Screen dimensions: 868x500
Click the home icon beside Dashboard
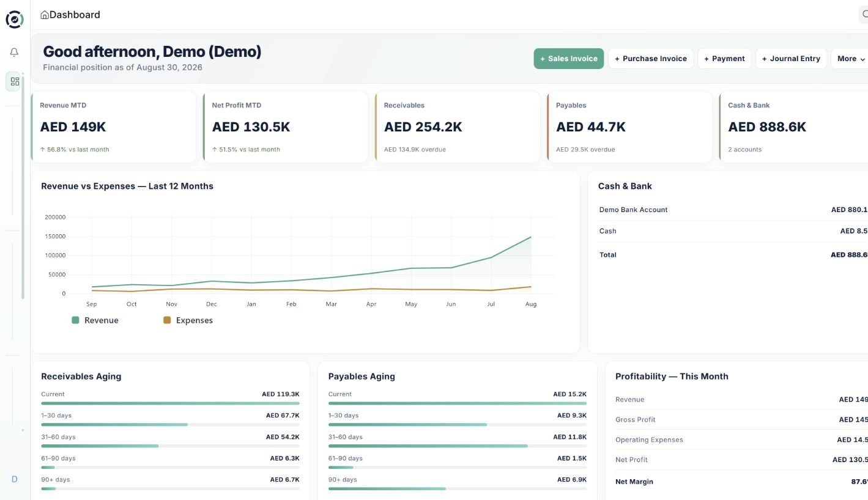click(x=45, y=15)
